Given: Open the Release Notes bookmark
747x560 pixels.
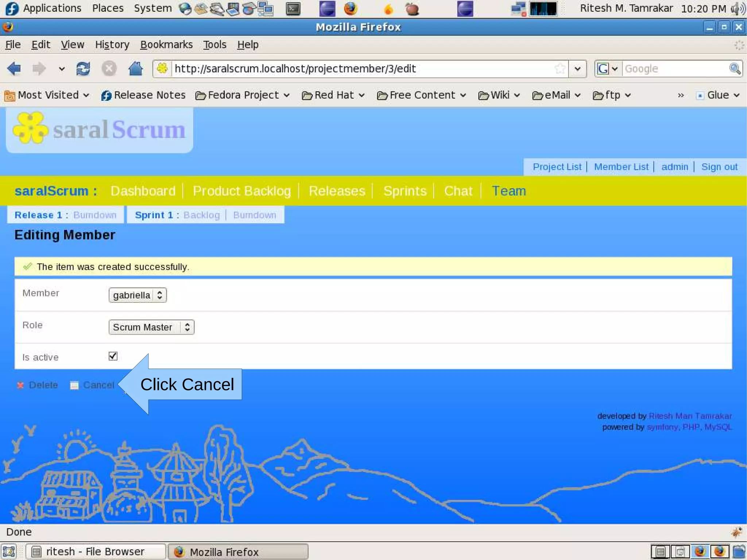Looking at the screenshot, I should (143, 95).
